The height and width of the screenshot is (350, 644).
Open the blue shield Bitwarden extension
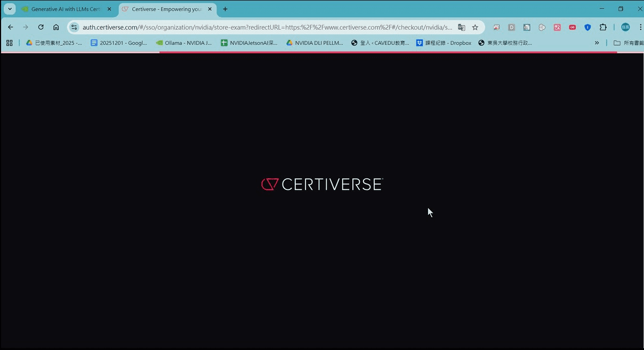[587, 27]
